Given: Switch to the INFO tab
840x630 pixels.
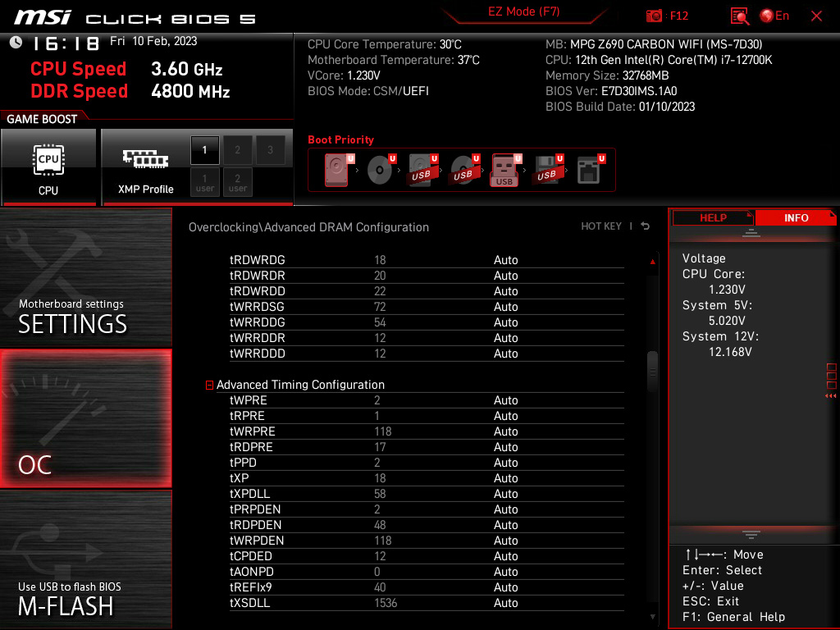Looking at the screenshot, I should tap(796, 218).
